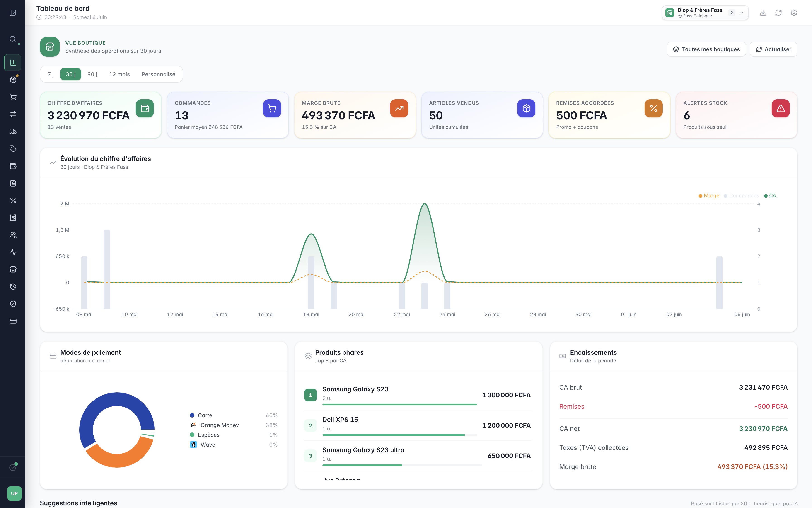Open users via the people sidebar icon

pos(13,235)
